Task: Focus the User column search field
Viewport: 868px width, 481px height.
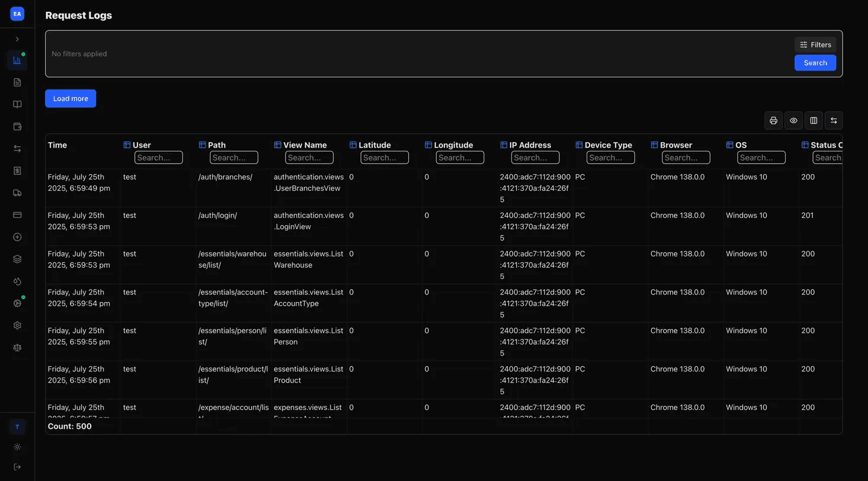Action: (159, 158)
